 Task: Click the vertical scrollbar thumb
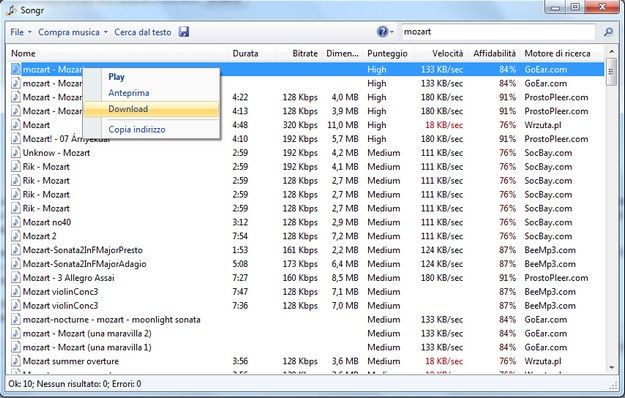pyautogui.click(x=611, y=72)
